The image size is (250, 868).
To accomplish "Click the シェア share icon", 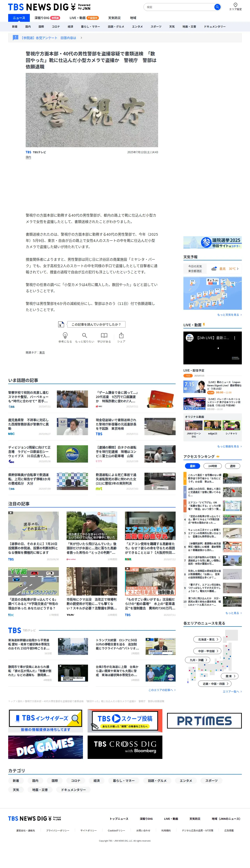I will click(121, 335).
